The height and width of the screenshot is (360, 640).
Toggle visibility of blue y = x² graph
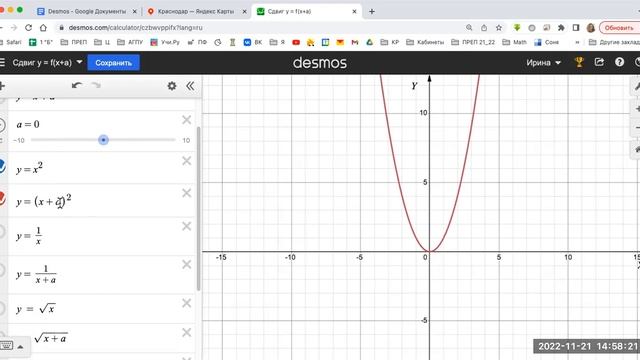point(2,166)
